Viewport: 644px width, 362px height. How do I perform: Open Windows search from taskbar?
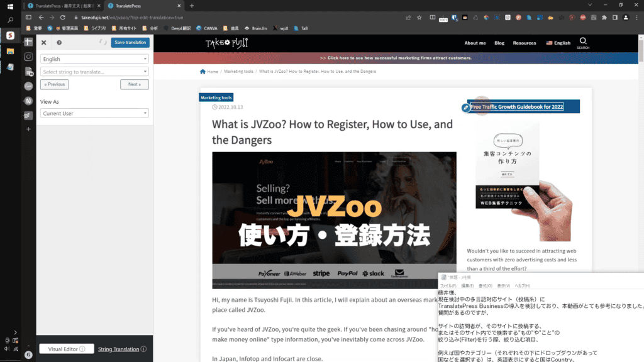(10, 19)
